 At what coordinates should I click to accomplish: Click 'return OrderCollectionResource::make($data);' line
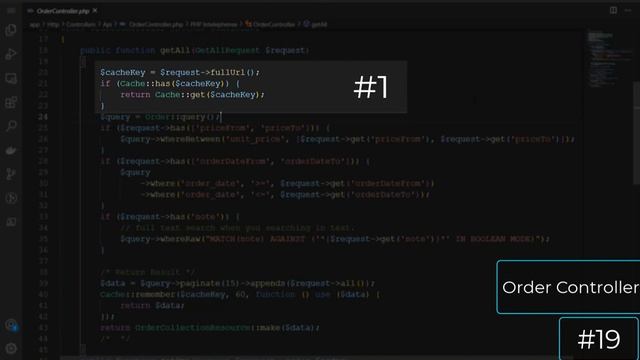point(210,328)
